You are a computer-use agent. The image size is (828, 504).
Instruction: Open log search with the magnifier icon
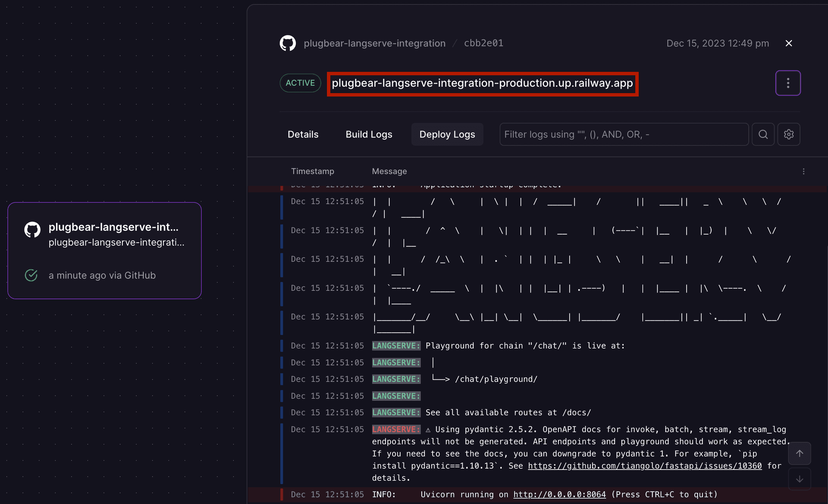tap(763, 134)
